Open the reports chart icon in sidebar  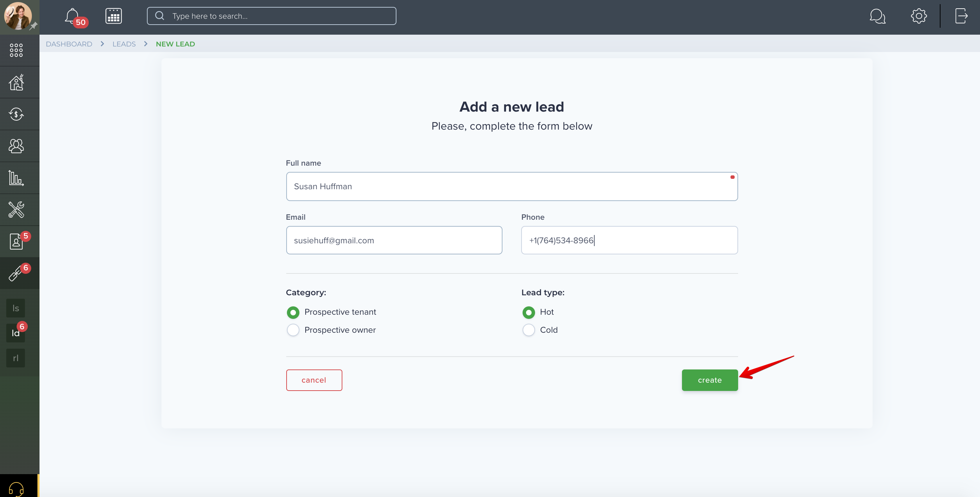(x=16, y=178)
